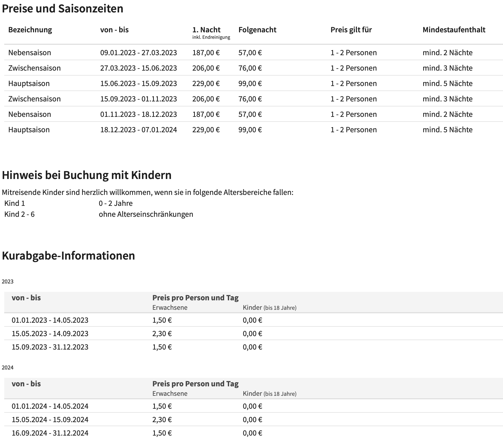Click Zwischensaison date range 27.03.2023 - 15.06.2023
Screen dimensions: 503x448
pos(138,68)
